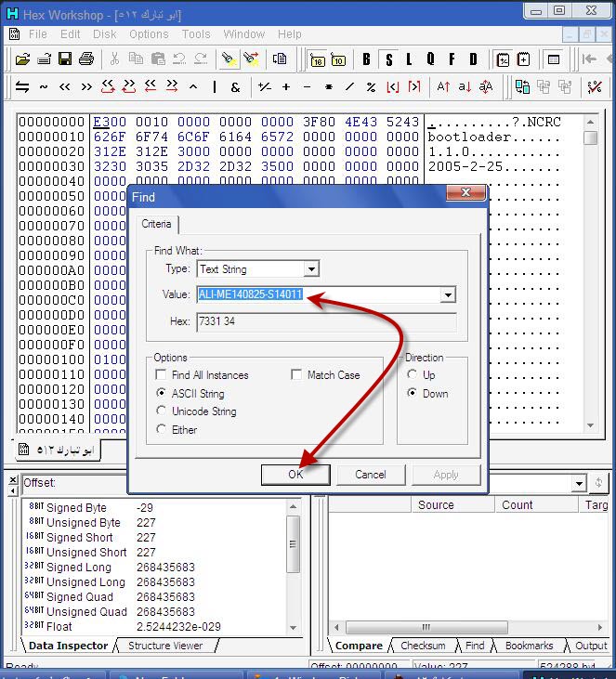616x679 pixels.
Task: Switch data view to Byte (B)
Action: [366, 59]
